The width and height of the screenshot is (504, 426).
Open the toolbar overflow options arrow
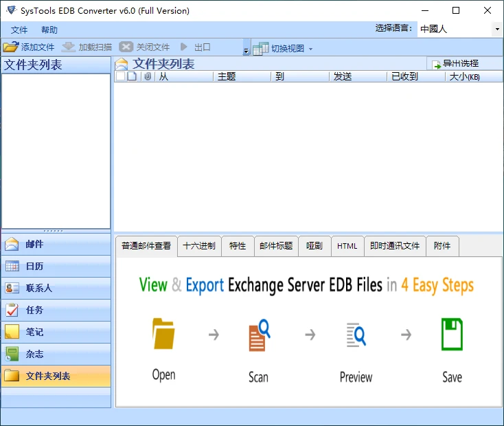pyautogui.click(x=247, y=47)
